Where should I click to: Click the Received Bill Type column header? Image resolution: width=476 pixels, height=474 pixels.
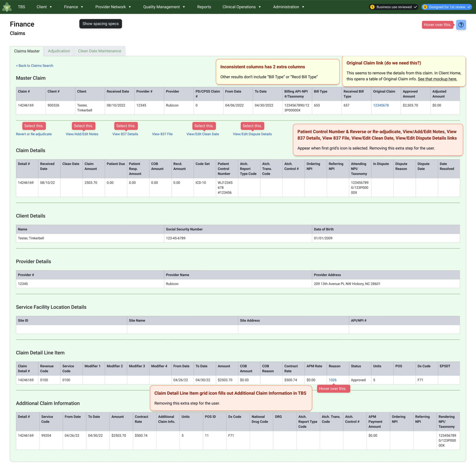[356, 94]
